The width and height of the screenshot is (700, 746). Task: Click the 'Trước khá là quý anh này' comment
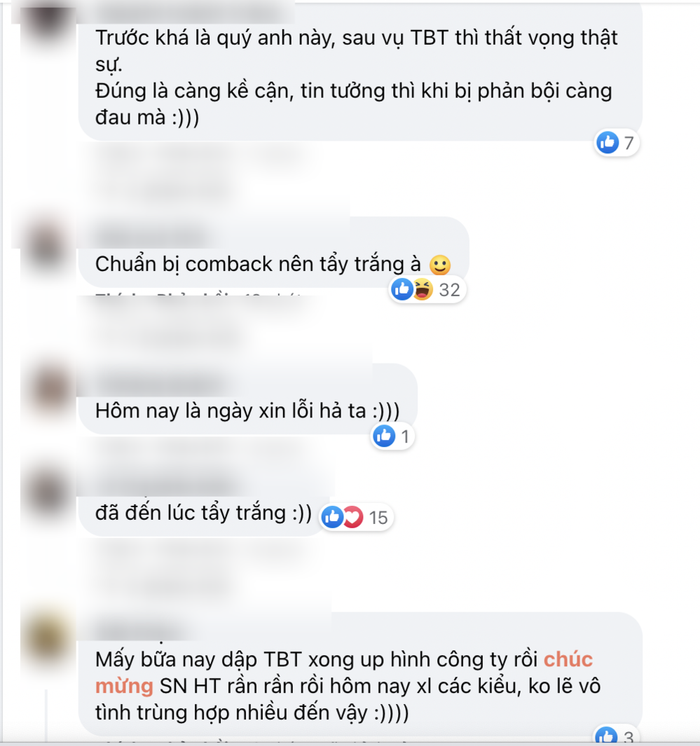click(x=360, y=77)
